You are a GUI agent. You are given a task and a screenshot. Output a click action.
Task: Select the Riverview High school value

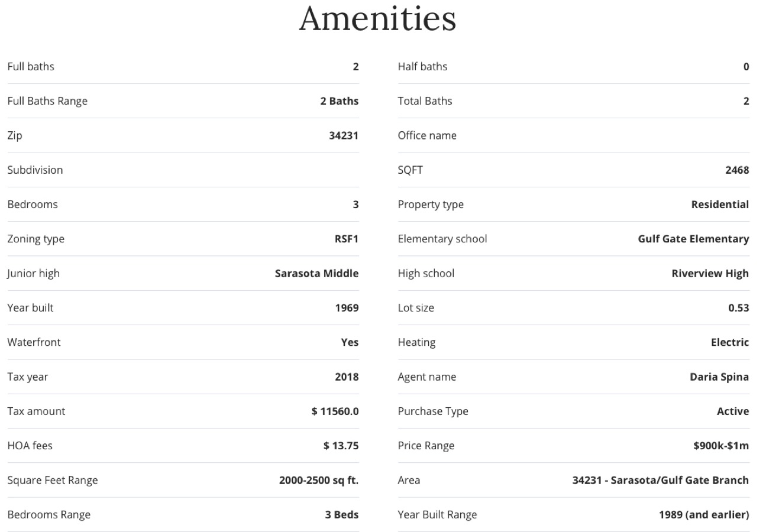(710, 273)
